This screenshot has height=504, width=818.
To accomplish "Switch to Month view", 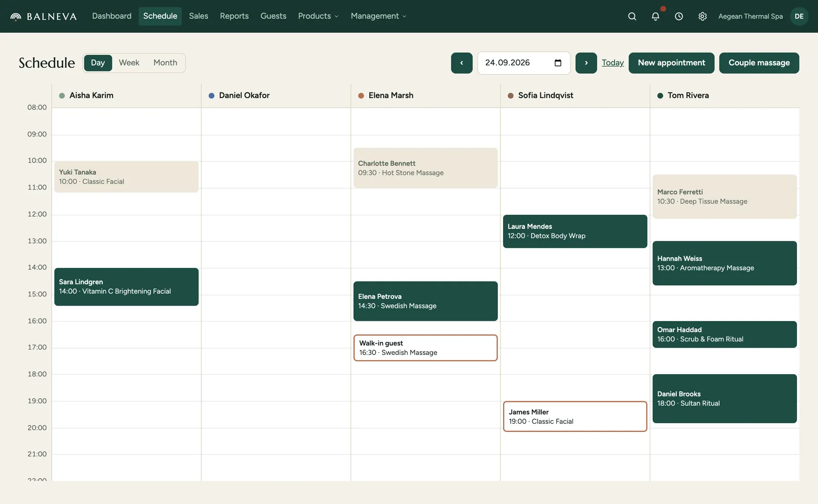I will pyautogui.click(x=165, y=63).
